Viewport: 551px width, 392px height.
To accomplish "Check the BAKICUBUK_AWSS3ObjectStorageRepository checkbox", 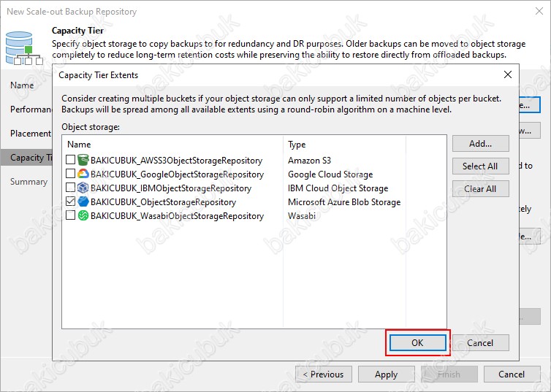I will pos(71,160).
